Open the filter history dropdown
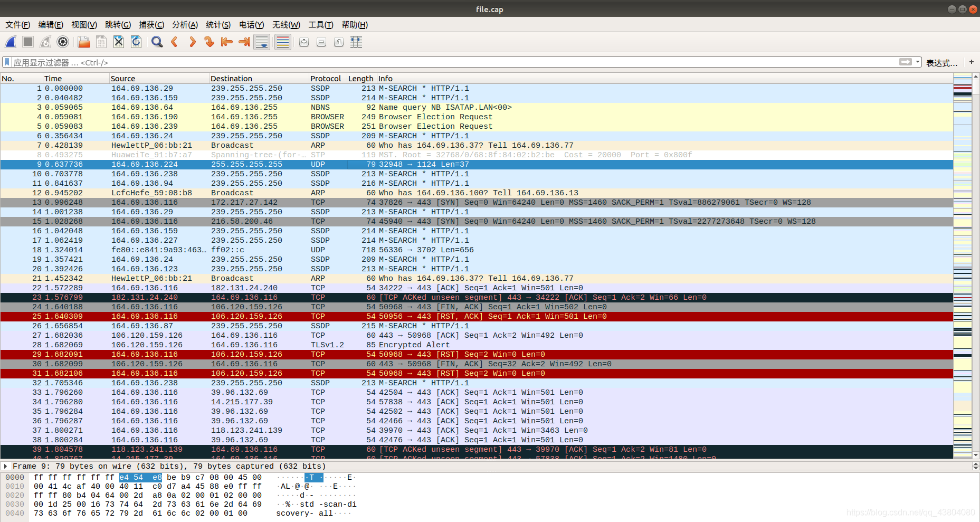Screen dimensions: 980x522 click(x=918, y=62)
